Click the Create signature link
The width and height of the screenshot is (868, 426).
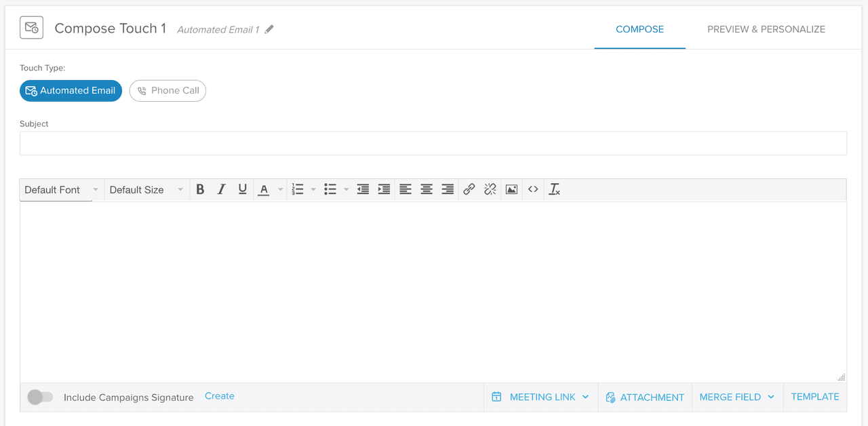click(219, 395)
